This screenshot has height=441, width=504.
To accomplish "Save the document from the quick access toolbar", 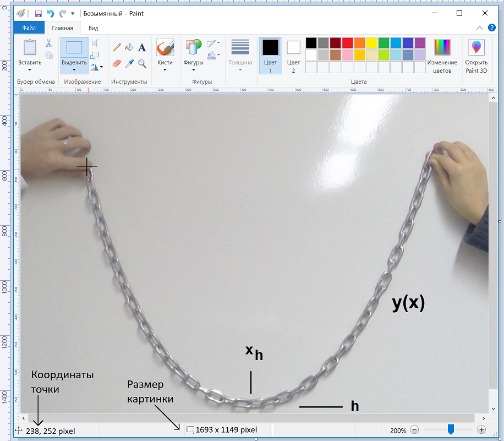I will pos(39,12).
